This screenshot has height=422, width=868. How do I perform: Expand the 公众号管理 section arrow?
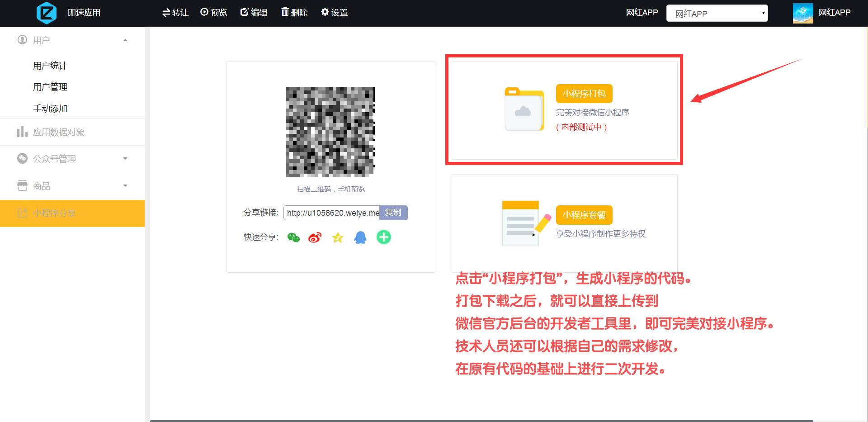(125, 159)
